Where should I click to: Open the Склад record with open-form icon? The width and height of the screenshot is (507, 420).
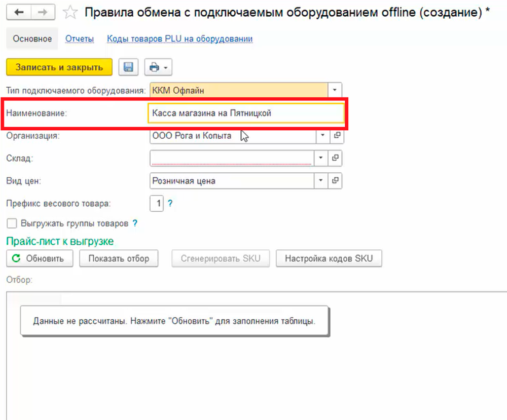(x=336, y=158)
